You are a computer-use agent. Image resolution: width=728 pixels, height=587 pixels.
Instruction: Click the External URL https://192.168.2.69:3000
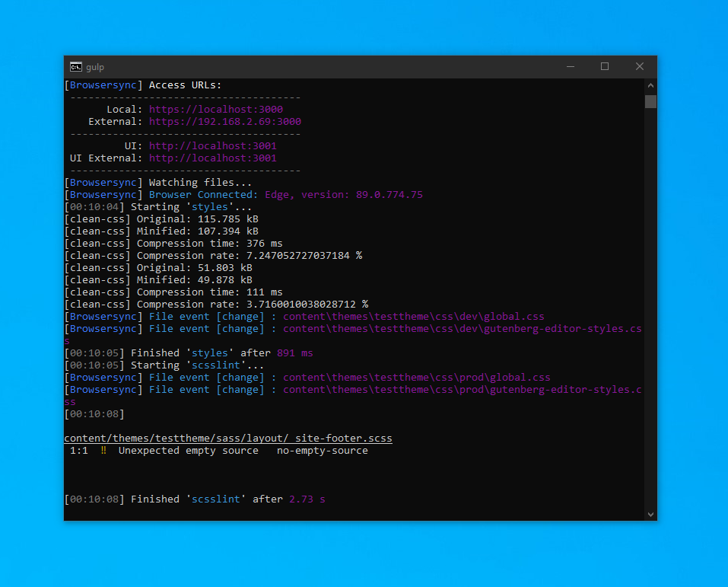click(224, 121)
